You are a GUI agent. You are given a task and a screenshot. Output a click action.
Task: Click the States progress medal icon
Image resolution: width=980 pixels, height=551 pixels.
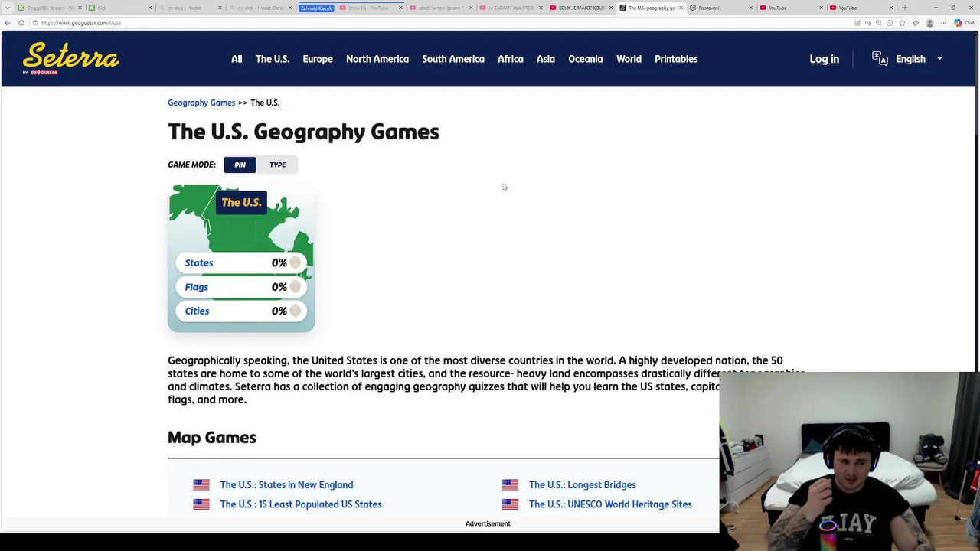pos(296,262)
